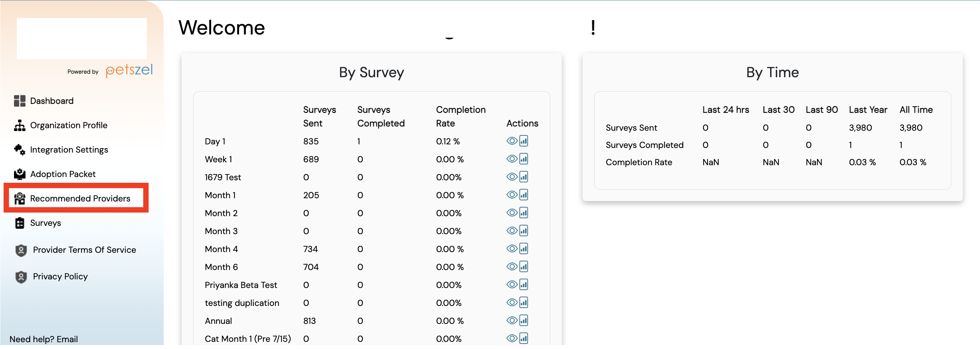The width and height of the screenshot is (980, 349).
Task: Click the Petszel logo
Action: [x=129, y=70]
